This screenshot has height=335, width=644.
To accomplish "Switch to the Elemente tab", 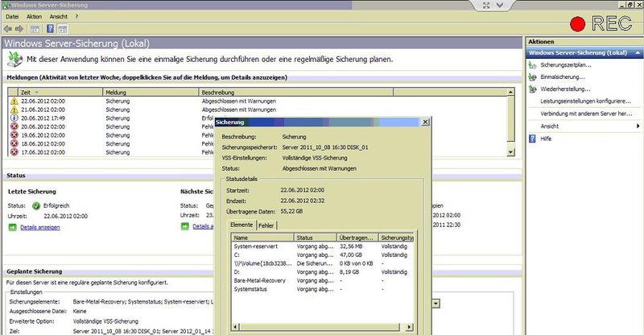I will 242,225.
